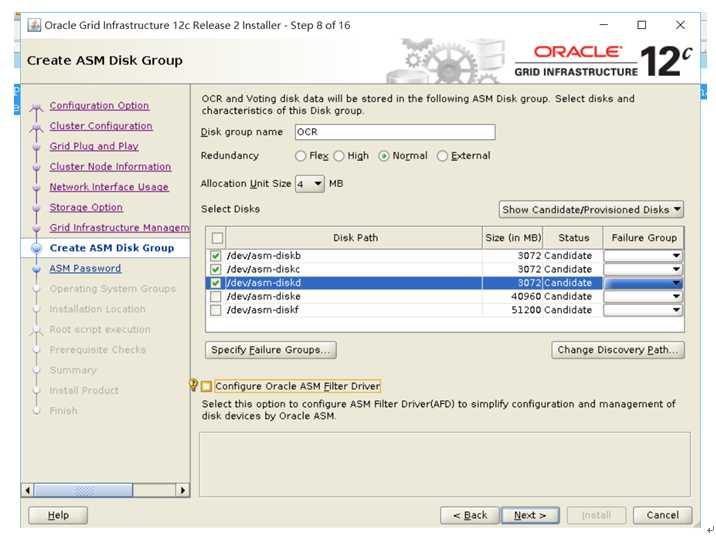
Task: Check the /dev/asm-diskf checkbox
Action: point(216,310)
